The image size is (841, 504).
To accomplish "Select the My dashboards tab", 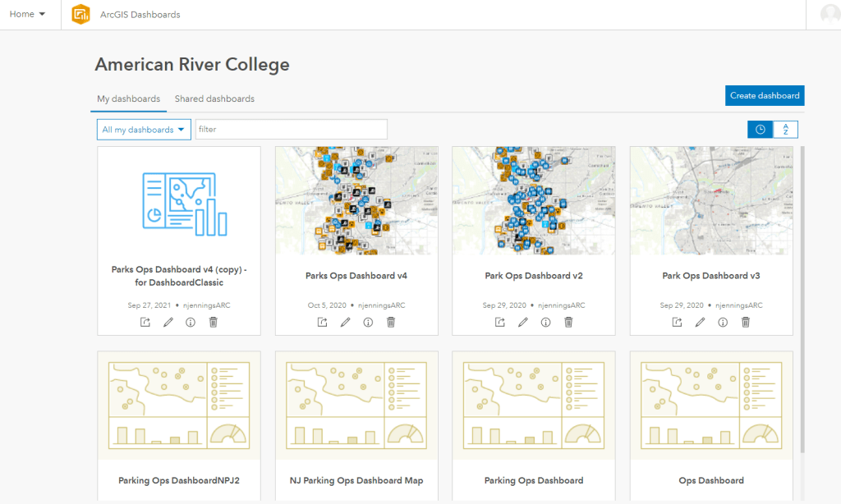I will (x=128, y=99).
